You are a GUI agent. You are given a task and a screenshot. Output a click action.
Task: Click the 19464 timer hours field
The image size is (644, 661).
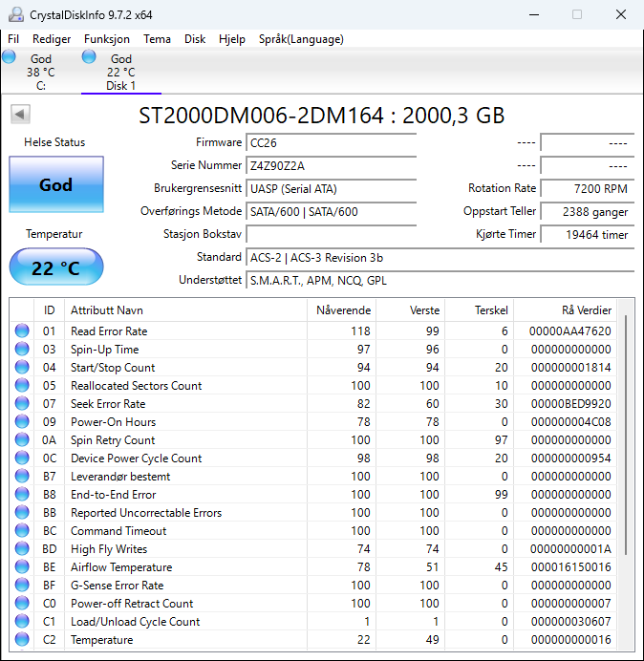(587, 234)
